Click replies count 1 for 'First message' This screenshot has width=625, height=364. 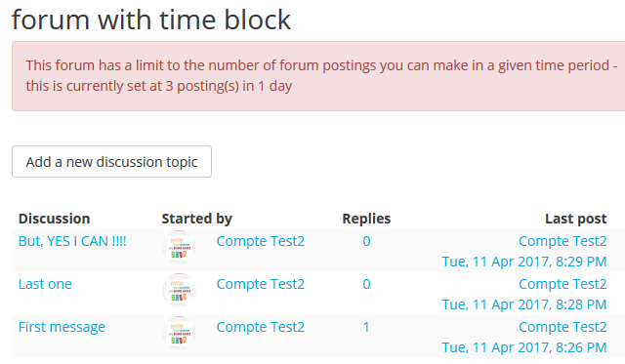366,327
